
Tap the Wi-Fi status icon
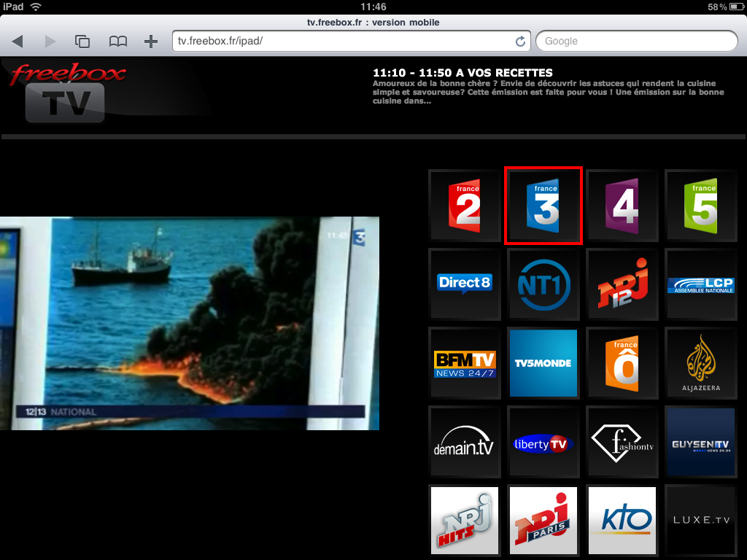[x=35, y=7]
